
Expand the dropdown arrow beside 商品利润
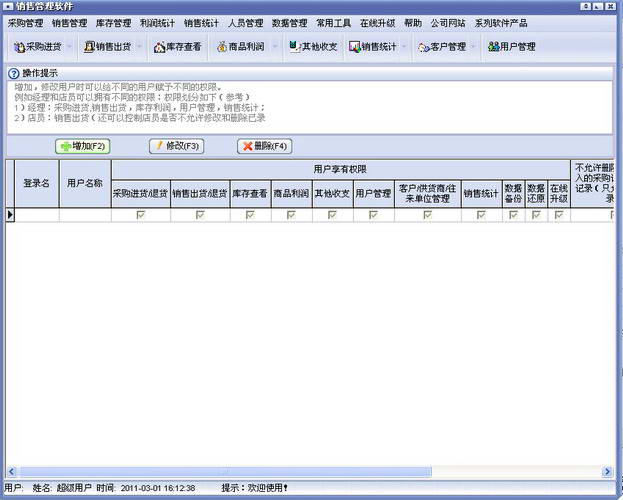tap(274, 46)
